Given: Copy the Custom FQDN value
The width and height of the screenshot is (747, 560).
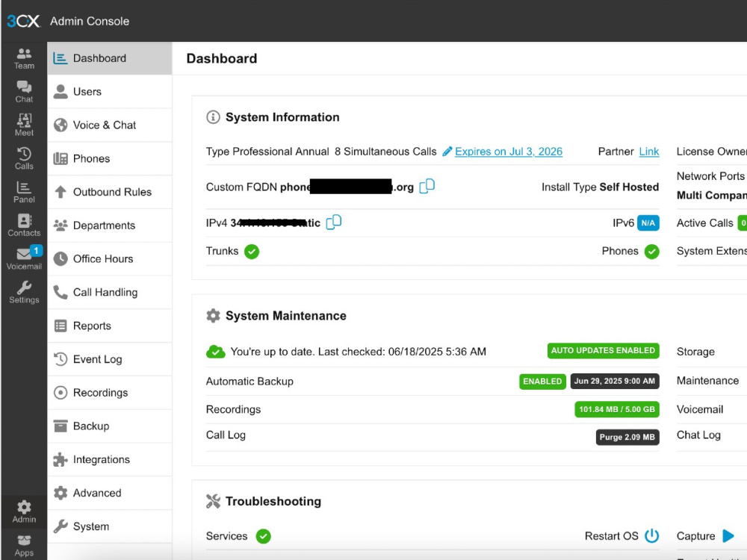Looking at the screenshot, I should coord(427,186).
